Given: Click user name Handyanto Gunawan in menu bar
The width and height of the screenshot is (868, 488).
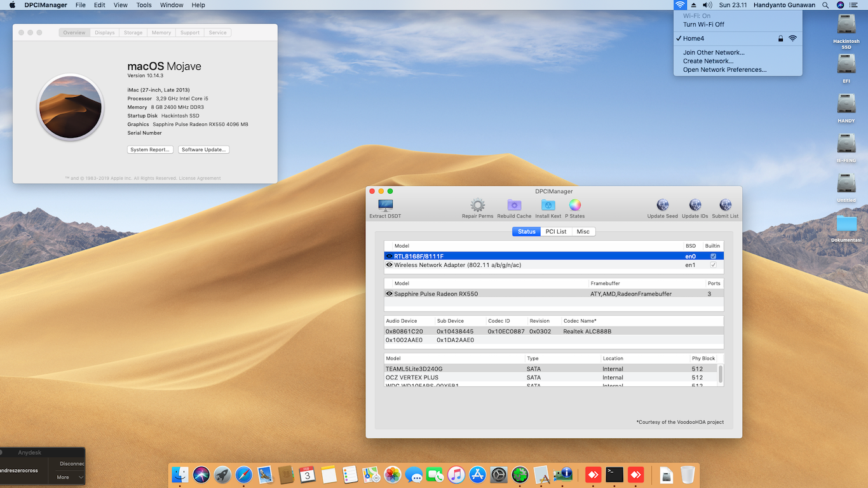Looking at the screenshot, I should 784,5.
